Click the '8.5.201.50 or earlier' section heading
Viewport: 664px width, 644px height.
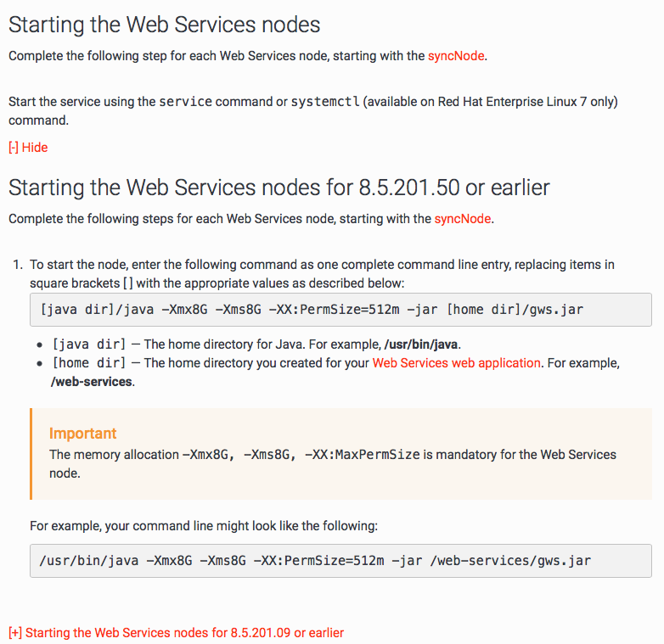[279, 187]
